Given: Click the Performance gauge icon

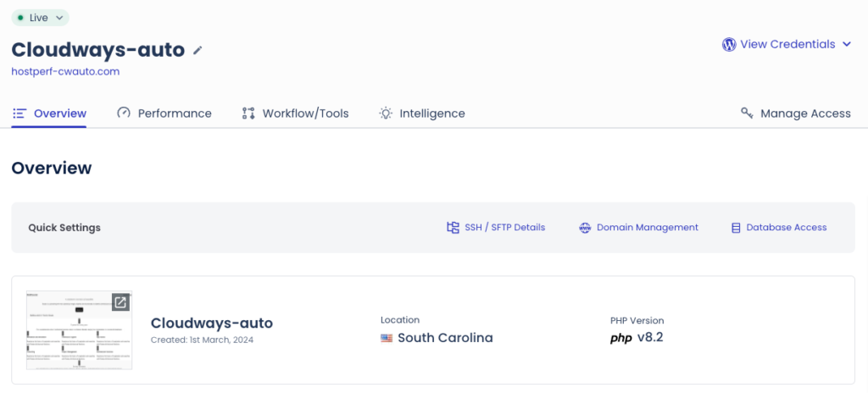Looking at the screenshot, I should pyautogui.click(x=124, y=113).
